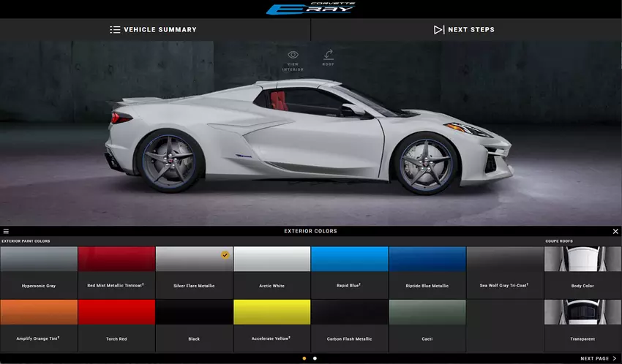Close the Exterior Colors panel
This screenshot has height=364, width=622.
[615, 231]
